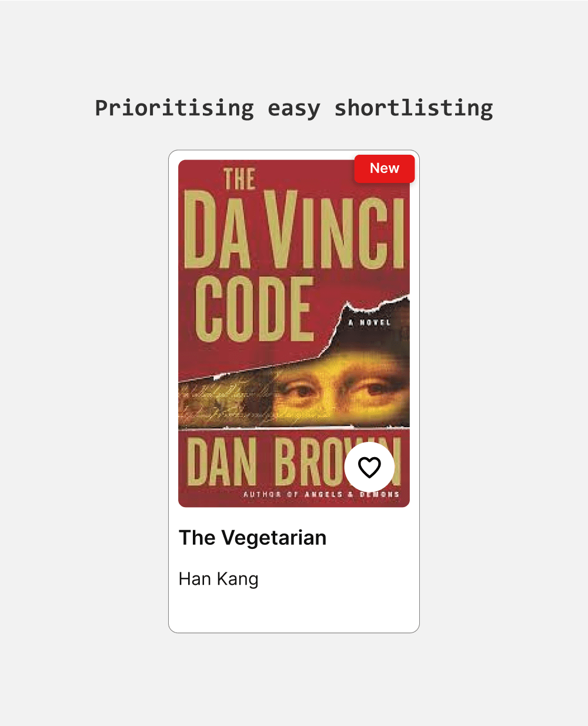This screenshot has height=726, width=588.
Task: Click the empty white area below Han Kang
Action: [294, 611]
